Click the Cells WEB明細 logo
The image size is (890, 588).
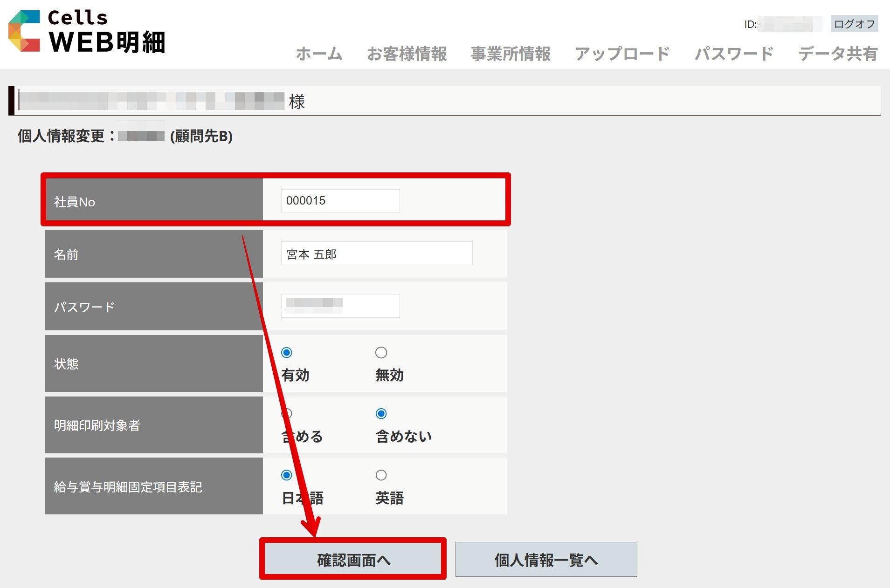(87, 31)
